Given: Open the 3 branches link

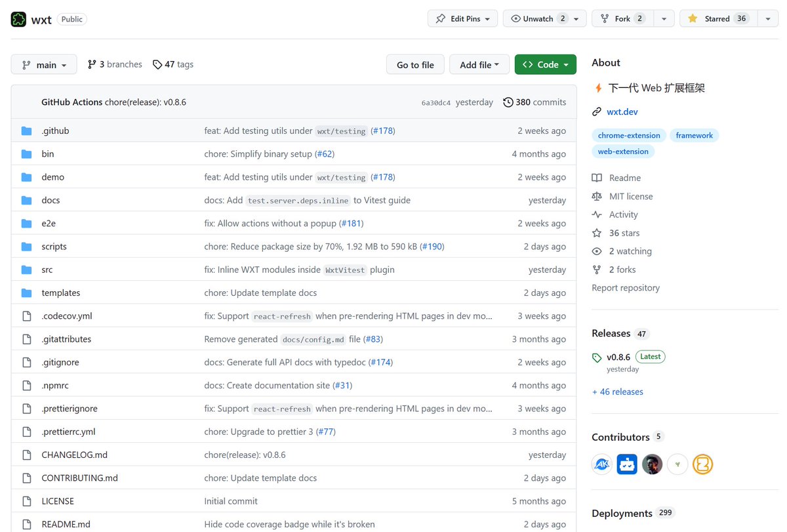Looking at the screenshot, I should pyautogui.click(x=115, y=64).
